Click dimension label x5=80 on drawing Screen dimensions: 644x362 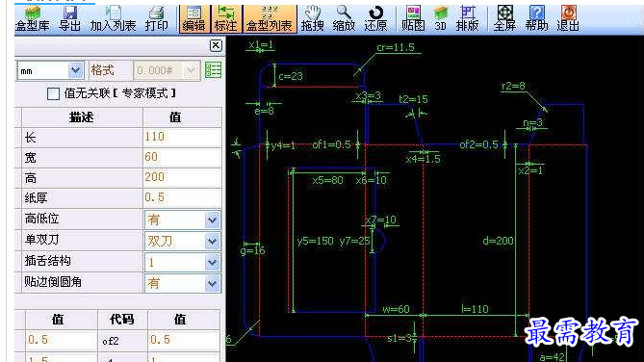pyautogui.click(x=327, y=180)
